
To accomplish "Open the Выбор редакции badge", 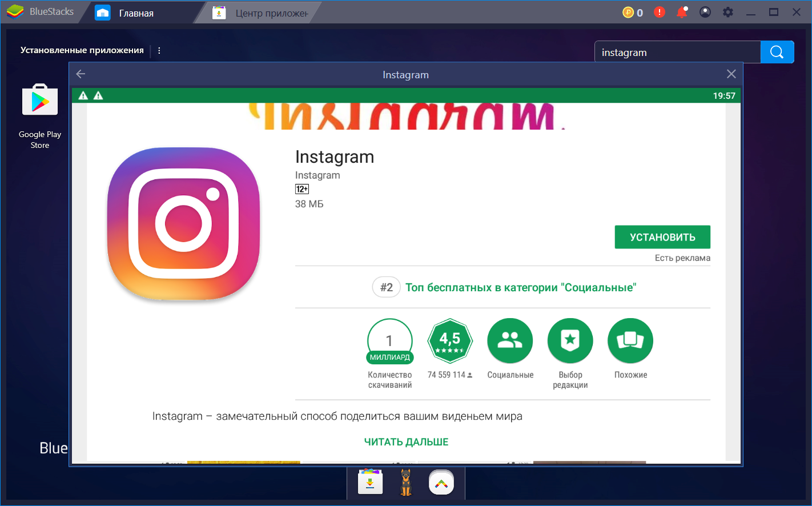I will (x=570, y=341).
